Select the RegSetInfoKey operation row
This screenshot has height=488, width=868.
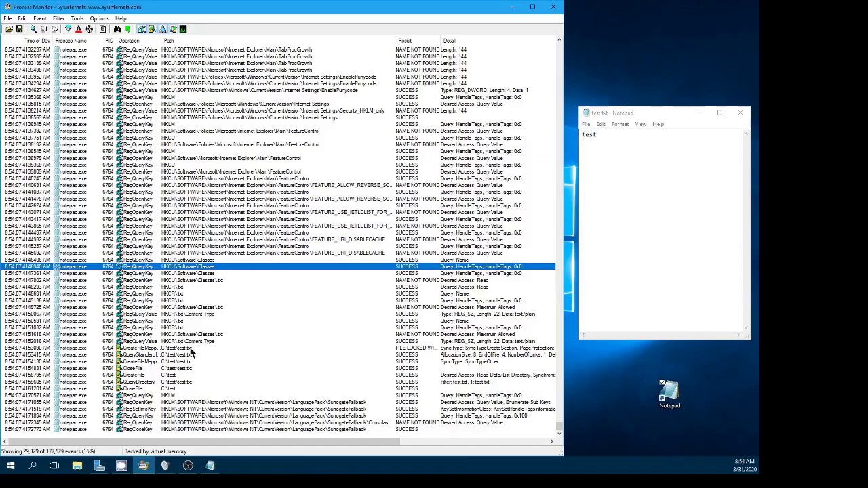[278, 409]
